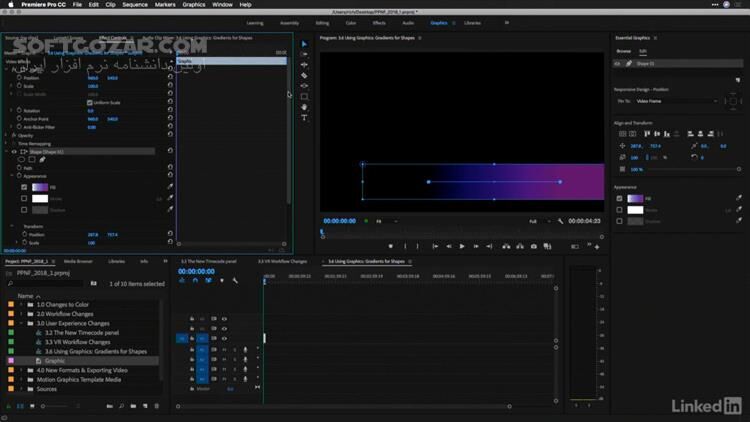The image size is (750, 422).
Task: Click the gradient Fill swatch in Effect Controls
Action: coord(40,187)
